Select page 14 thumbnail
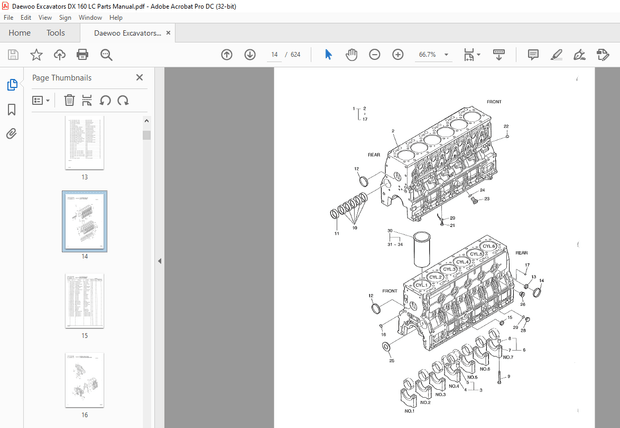Image resolution: width=620 pixels, height=428 pixels. pos(85,221)
